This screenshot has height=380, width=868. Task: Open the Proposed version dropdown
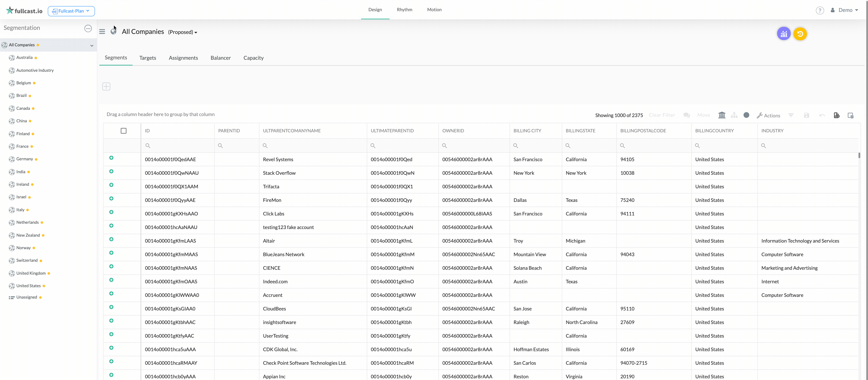tap(183, 32)
